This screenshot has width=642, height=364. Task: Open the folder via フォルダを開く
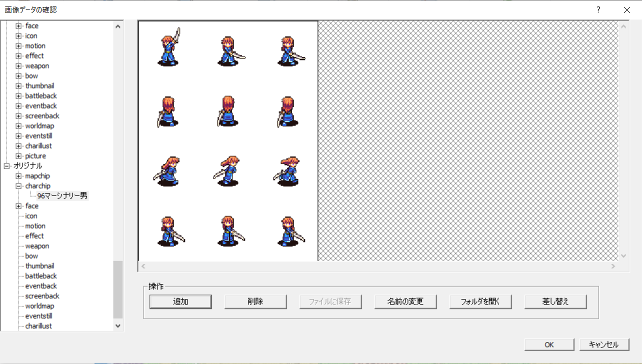(480, 301)
